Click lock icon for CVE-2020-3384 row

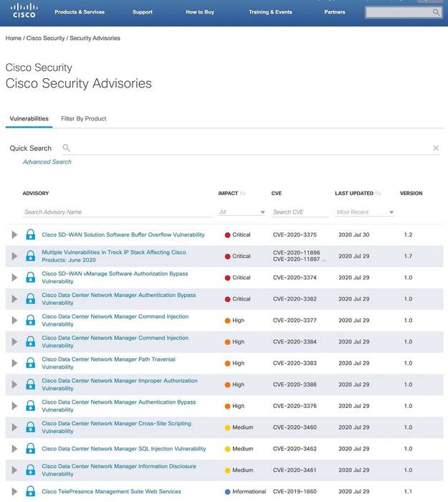click(x=30, y=341)
